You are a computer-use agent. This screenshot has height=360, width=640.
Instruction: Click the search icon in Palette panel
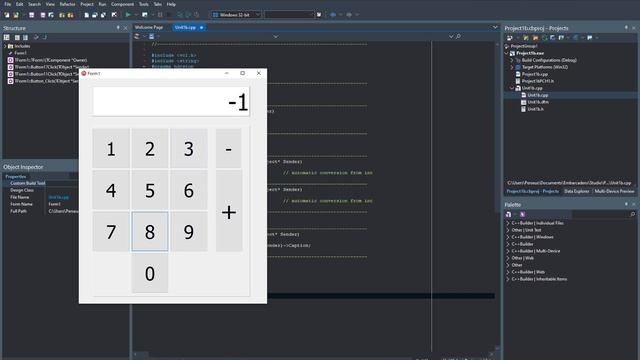(633, 214)
